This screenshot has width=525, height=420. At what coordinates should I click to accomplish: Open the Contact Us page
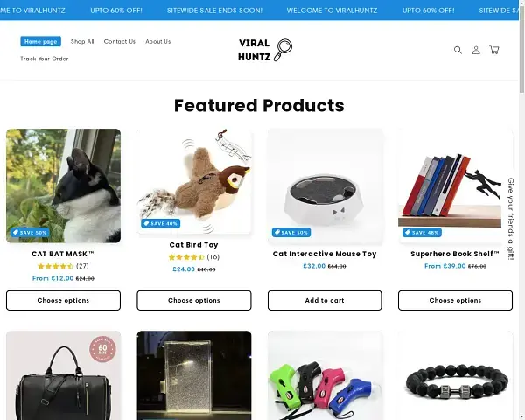click(120, 41)
